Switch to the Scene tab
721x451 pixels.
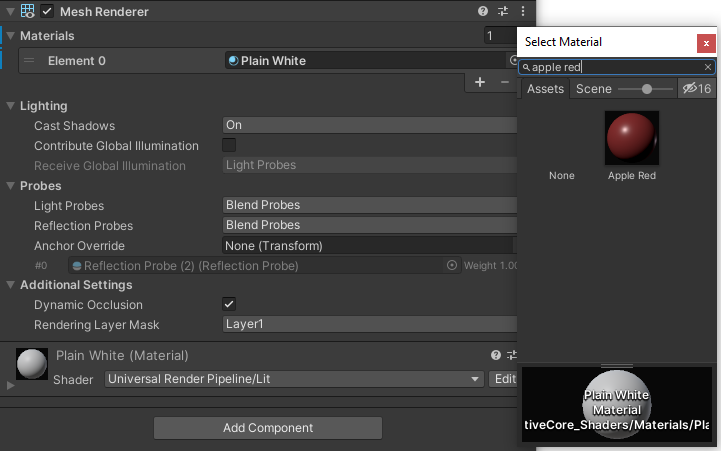[x=594, y=89]
